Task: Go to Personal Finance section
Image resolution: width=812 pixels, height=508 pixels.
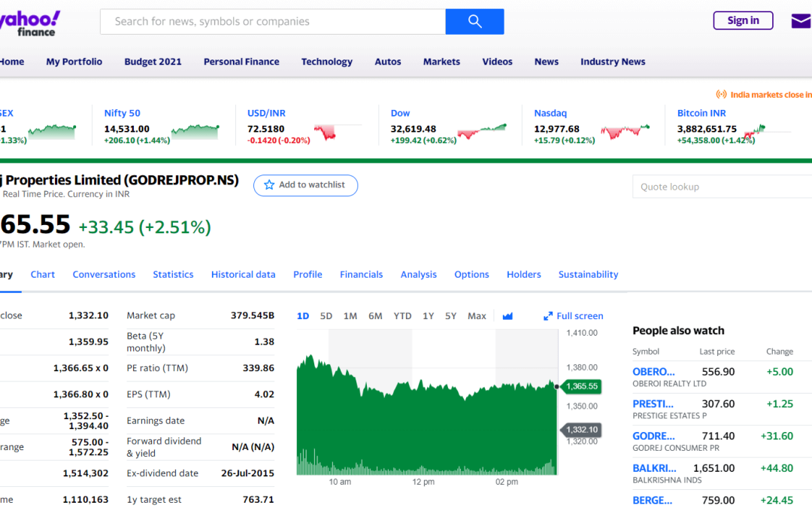Action: point(241,62)
